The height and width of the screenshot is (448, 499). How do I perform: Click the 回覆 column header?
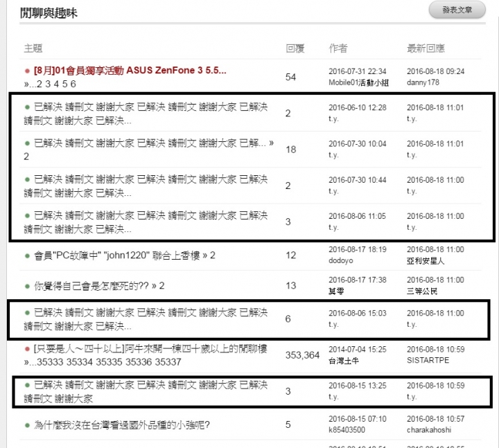(295, 48)
